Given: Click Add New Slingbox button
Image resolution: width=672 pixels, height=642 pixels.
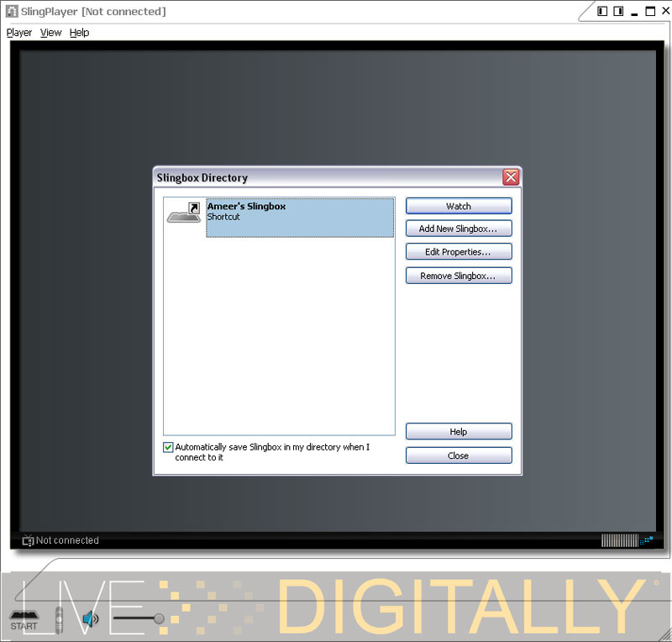Looking at the screenshot, I should [458, 229].
